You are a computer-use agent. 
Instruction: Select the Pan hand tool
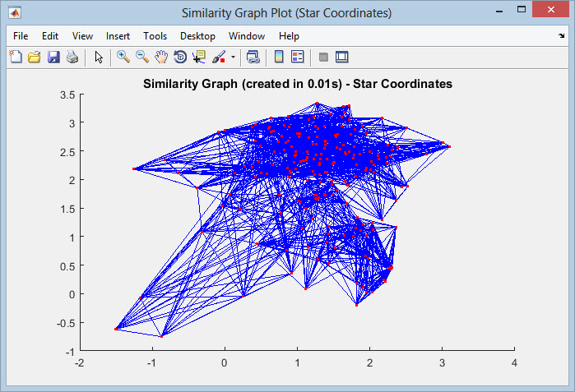pyautogui.click(x=161, y=57)
